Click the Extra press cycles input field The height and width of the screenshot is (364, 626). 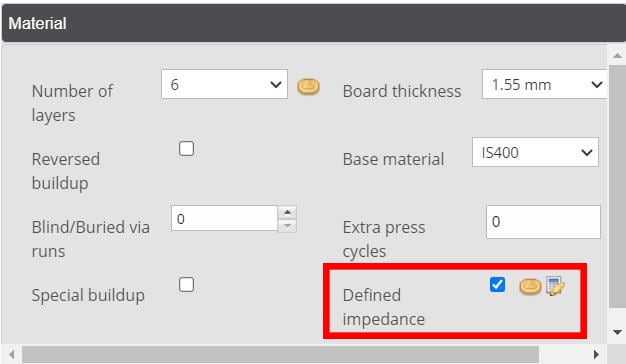click(543, 222)
